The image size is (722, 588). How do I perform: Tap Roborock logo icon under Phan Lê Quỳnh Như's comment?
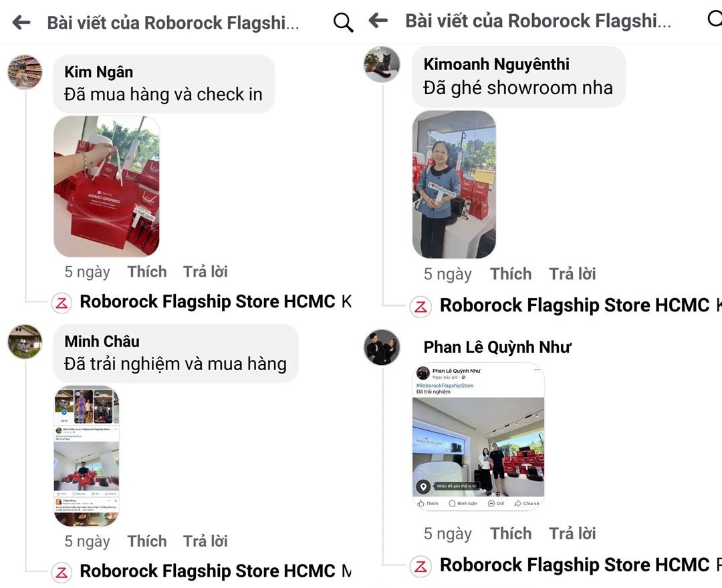420,567
